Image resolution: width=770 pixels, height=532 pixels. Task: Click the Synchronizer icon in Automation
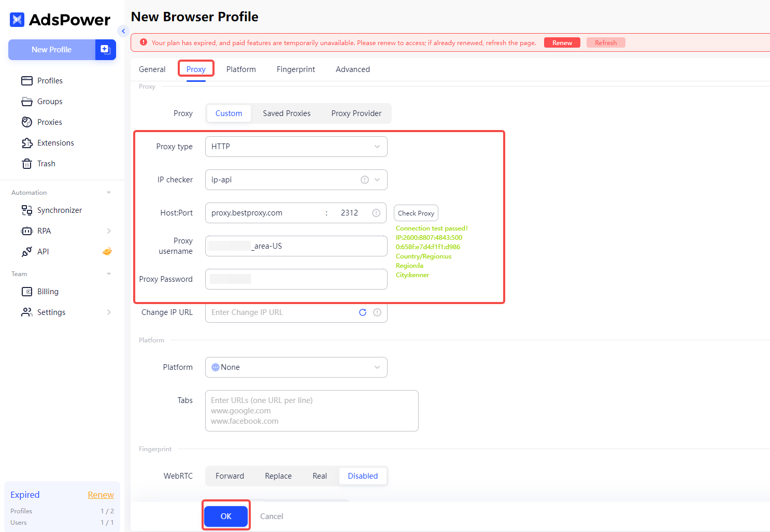pyautogui.click(x=27, y=210)
